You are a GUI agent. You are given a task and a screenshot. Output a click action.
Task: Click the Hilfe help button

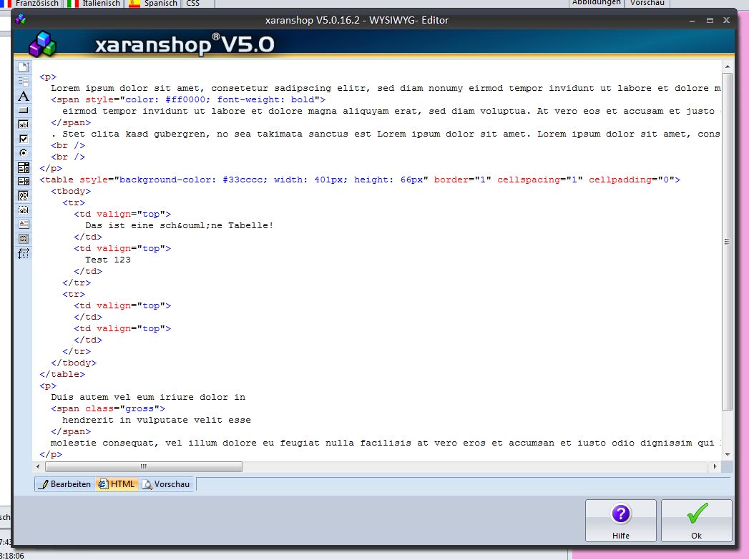point(620,521)
